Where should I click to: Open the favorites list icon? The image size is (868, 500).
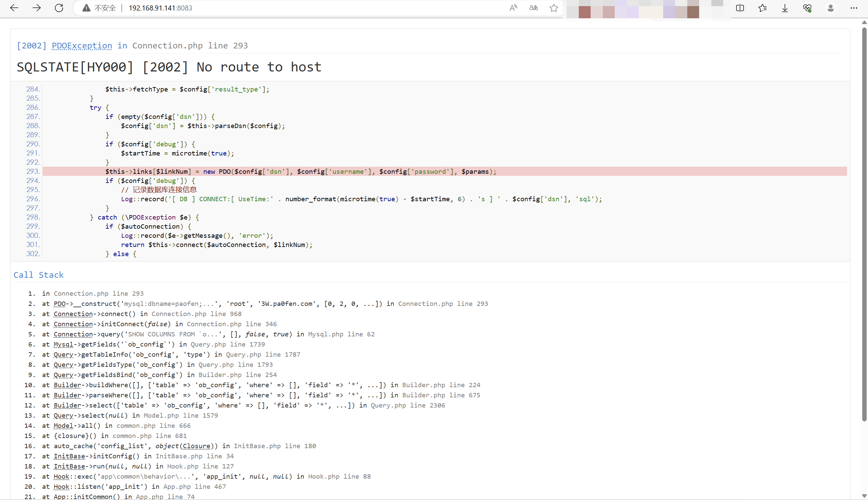(x=762, y=8)
